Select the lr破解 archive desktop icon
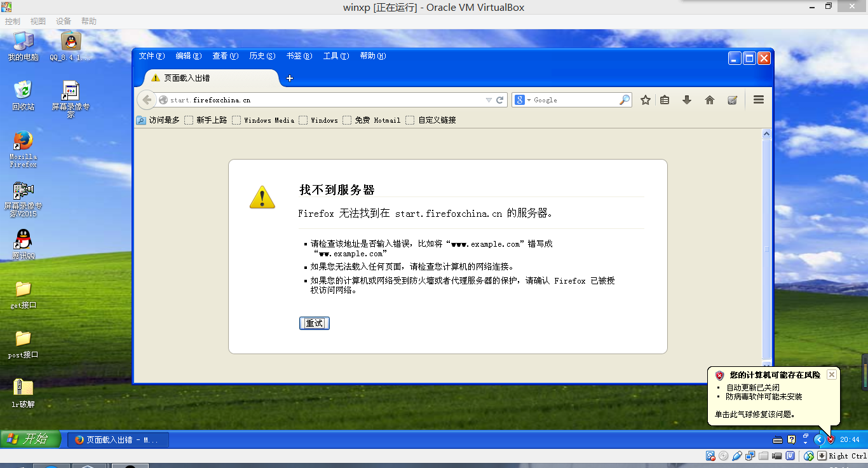The height and width of the screenshot is (468, 868). click(23, 393)
